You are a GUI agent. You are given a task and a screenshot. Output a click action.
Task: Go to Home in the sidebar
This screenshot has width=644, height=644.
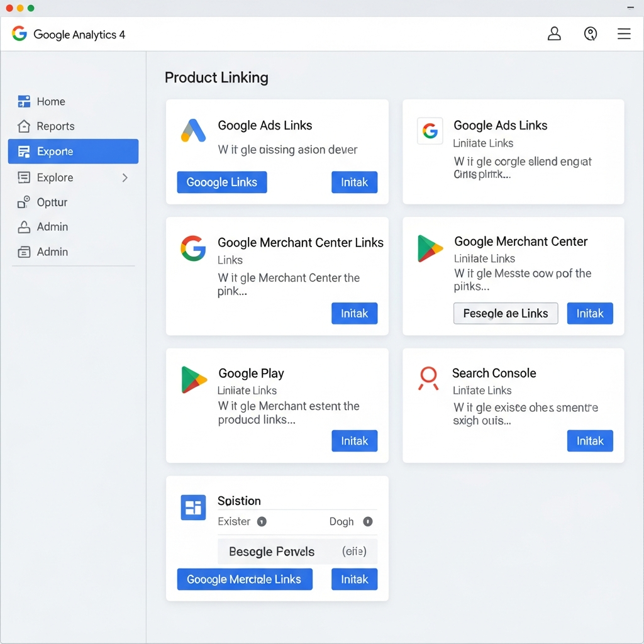(x=50, y=102)
